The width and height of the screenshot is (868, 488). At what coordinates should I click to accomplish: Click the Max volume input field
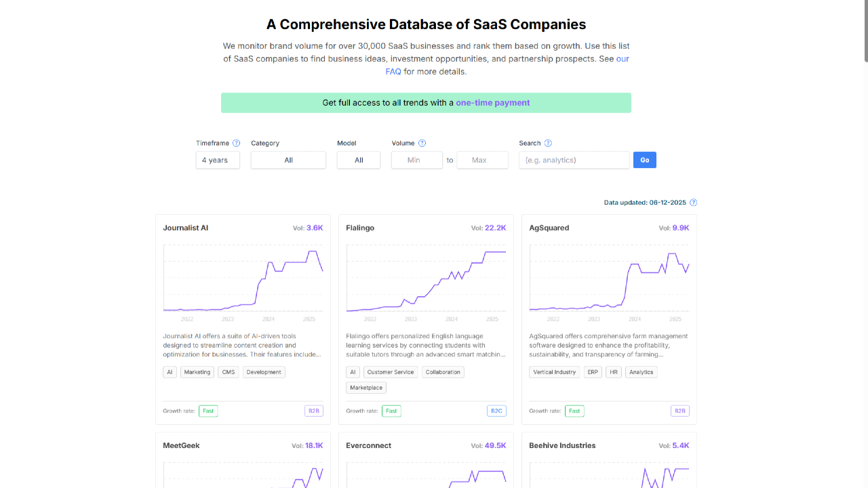[482, 160]
